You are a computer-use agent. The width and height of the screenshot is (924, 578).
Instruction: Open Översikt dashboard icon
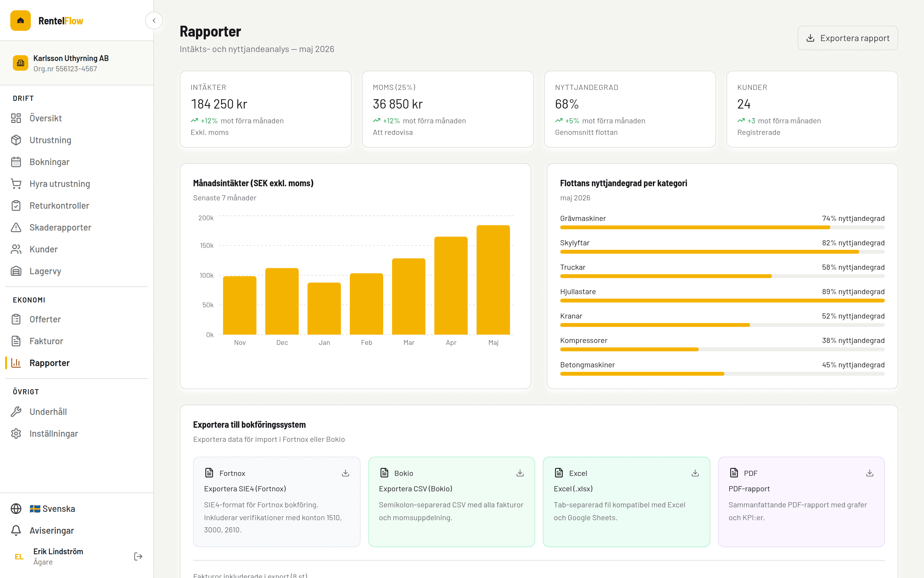pos(16,118)
